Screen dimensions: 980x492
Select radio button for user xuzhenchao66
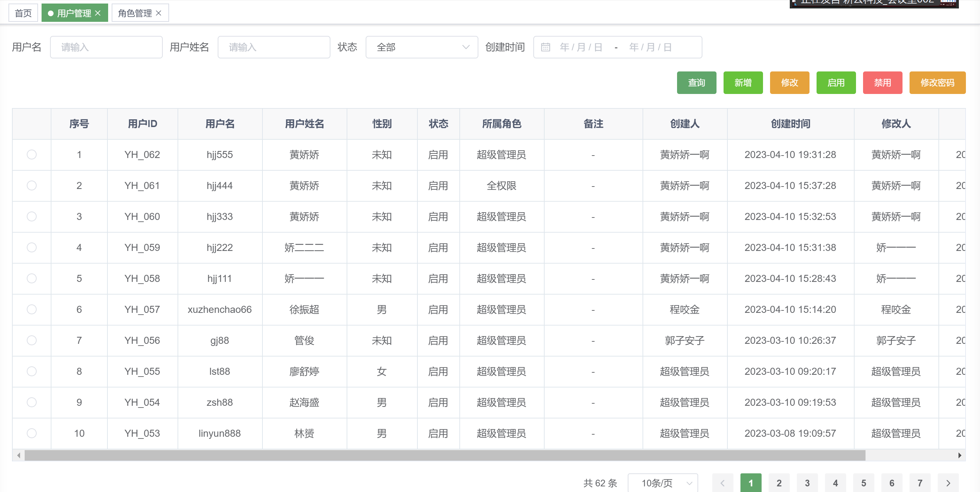click(x=32, y=309)
